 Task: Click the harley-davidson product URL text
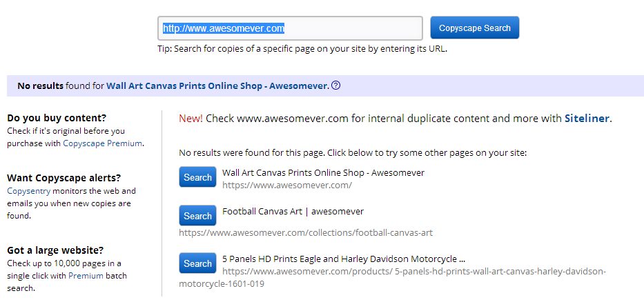[392, 277]
